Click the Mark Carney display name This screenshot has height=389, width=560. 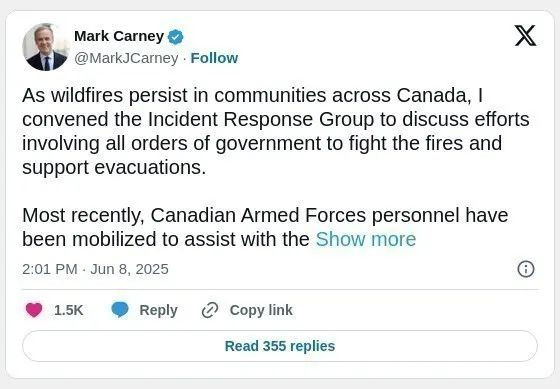coord(119,36)
